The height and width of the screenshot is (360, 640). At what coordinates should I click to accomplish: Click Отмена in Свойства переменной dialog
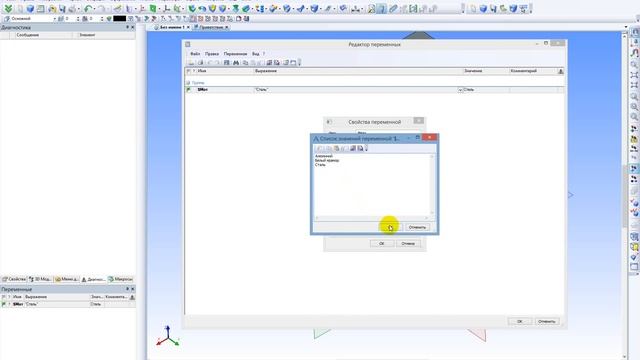408,243
